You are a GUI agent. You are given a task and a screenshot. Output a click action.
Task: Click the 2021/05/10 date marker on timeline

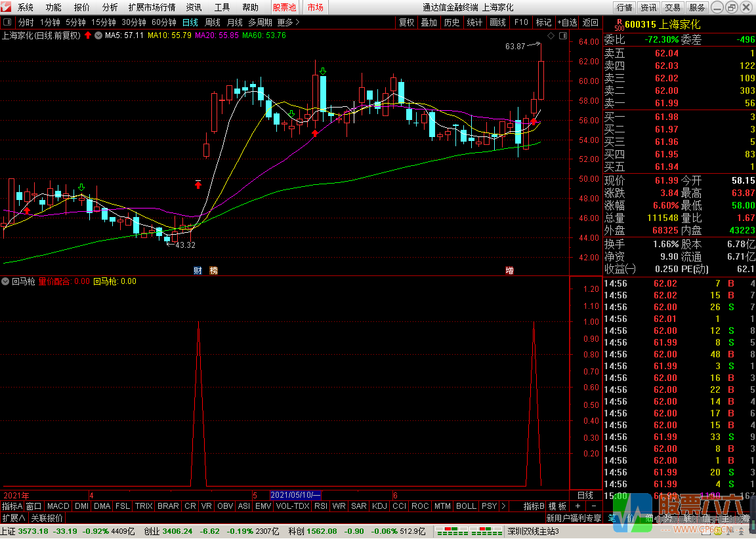point(295,495)
